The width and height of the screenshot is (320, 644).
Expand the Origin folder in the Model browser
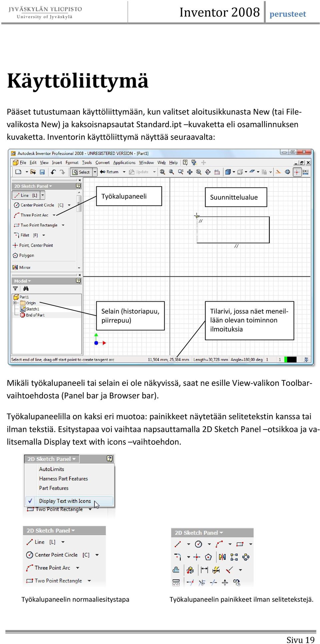click(15, 303)
